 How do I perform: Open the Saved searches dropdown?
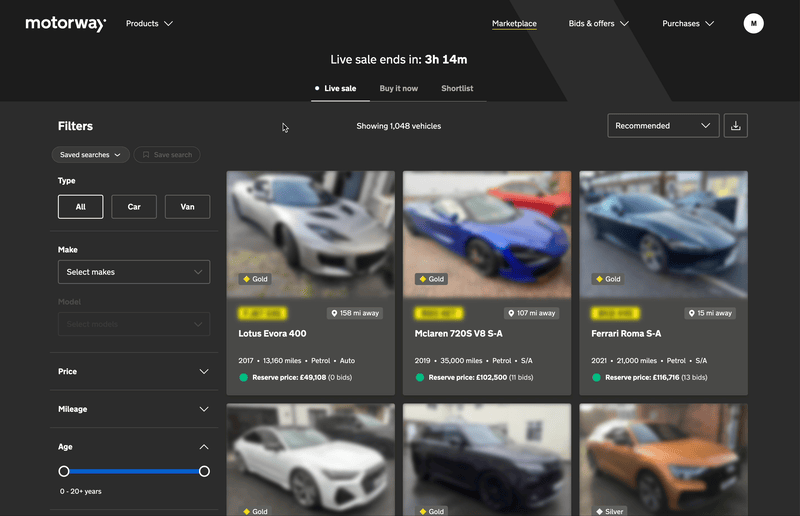coord(90,155)
